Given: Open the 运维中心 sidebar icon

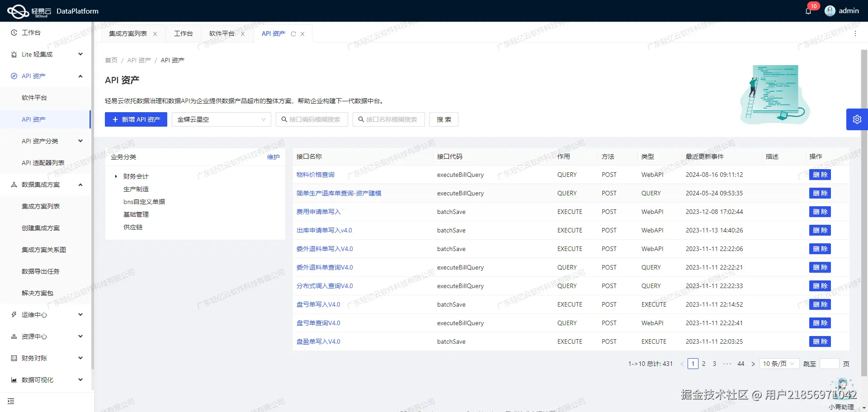Looking at the screenshot, I should (x=14, y=314).
